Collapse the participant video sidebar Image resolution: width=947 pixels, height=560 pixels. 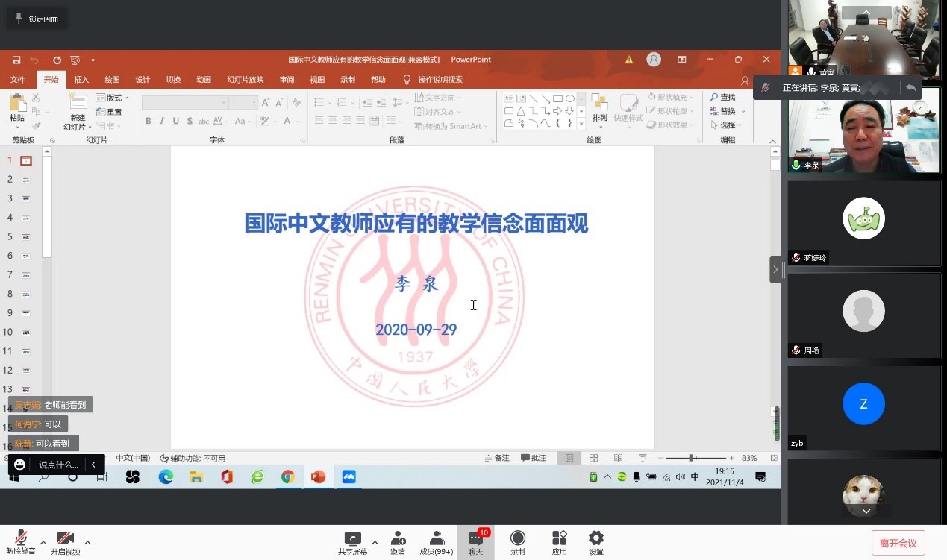[x=775, y=269]
